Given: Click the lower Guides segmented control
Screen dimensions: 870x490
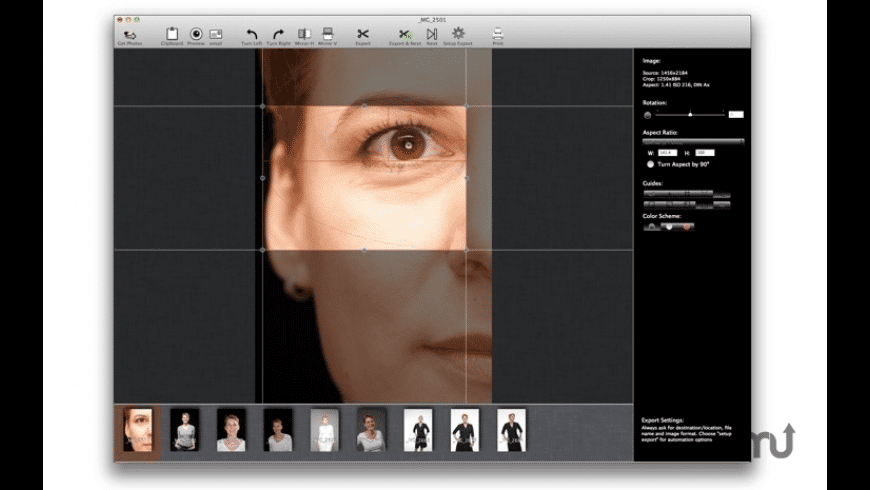Looking at the screenshot, I should (687, 204).
